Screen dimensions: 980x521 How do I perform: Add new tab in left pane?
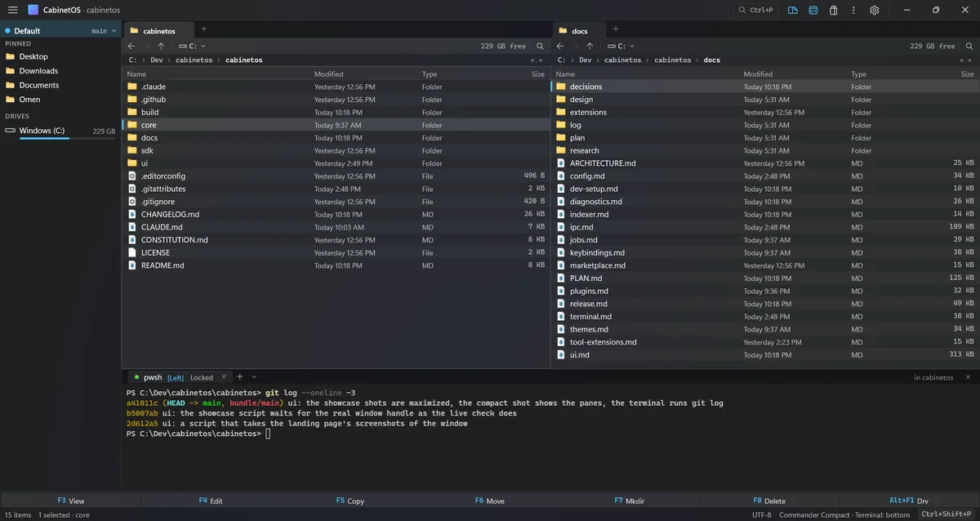pyautogui.click(x=204, y=29)
